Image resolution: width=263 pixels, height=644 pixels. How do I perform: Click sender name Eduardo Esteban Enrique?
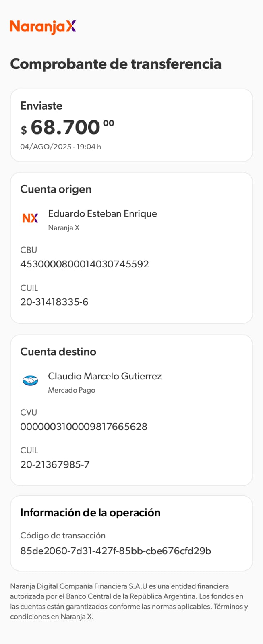(x=102, y=214)
